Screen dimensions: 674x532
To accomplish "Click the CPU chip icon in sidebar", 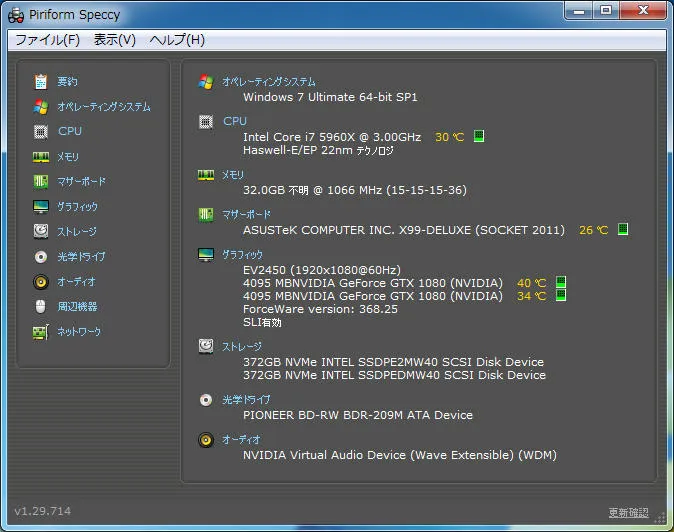I will coord(41,131).
